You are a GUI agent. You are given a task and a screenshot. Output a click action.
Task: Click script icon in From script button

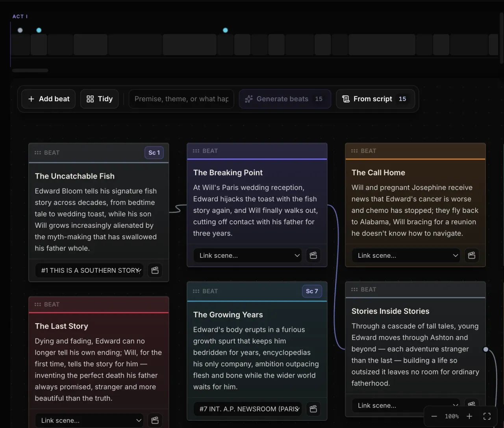346,99
